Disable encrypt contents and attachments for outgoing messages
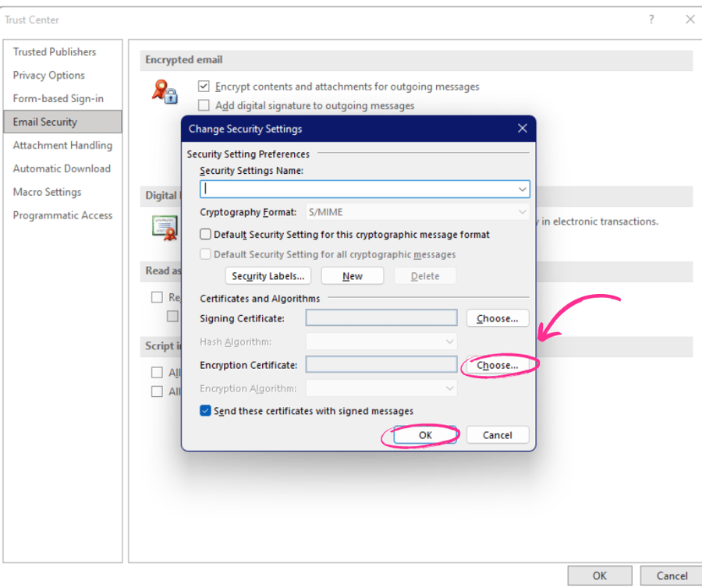The height and width of the screenshot is (588, 702). 204,86
